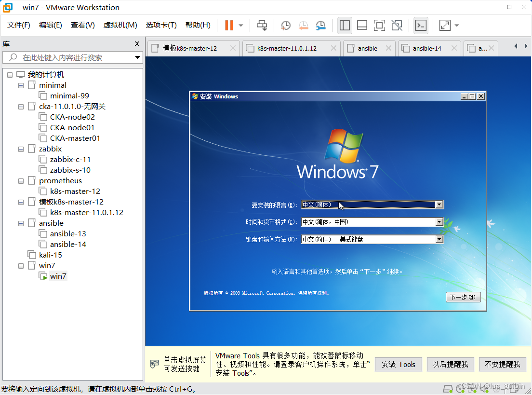Viewport: 532px width, 395px height.
Task: Click the 下一步(N) button
Action: [x=463, y=297]
